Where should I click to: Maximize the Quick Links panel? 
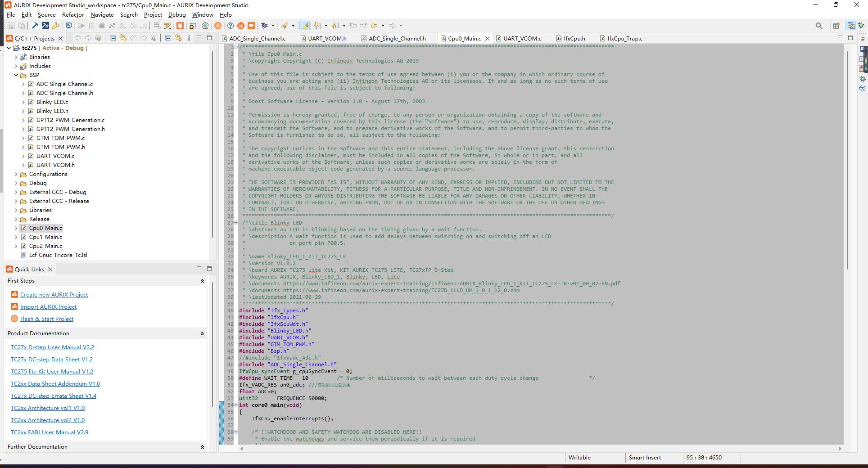pyautogui.click(x=209, y=268)
